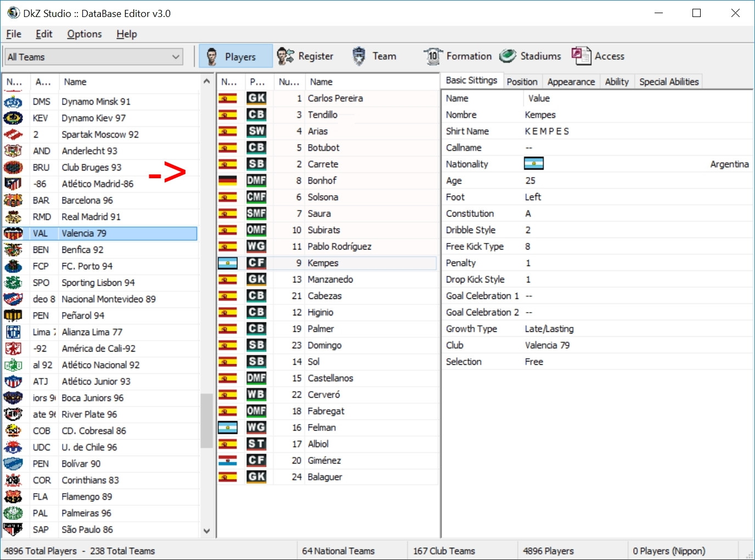755x560 pixels.
Task: Sort team list by Name column header
Action: pyautogui.click(x=129, y=82)
